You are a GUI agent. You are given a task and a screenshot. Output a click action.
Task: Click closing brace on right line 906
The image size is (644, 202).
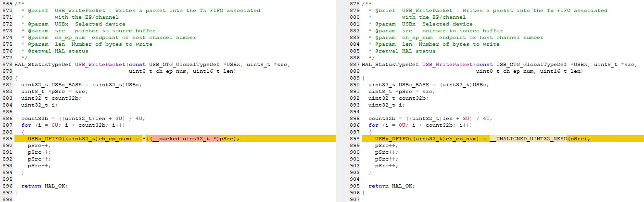click(363, 192)
